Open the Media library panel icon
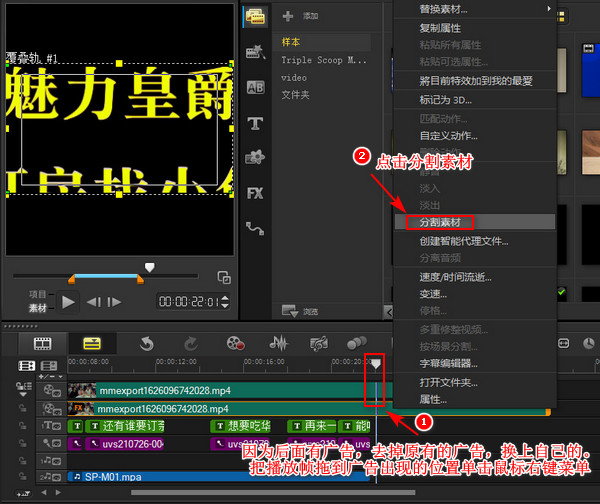600x504 pixels. (x=255, y=16)
